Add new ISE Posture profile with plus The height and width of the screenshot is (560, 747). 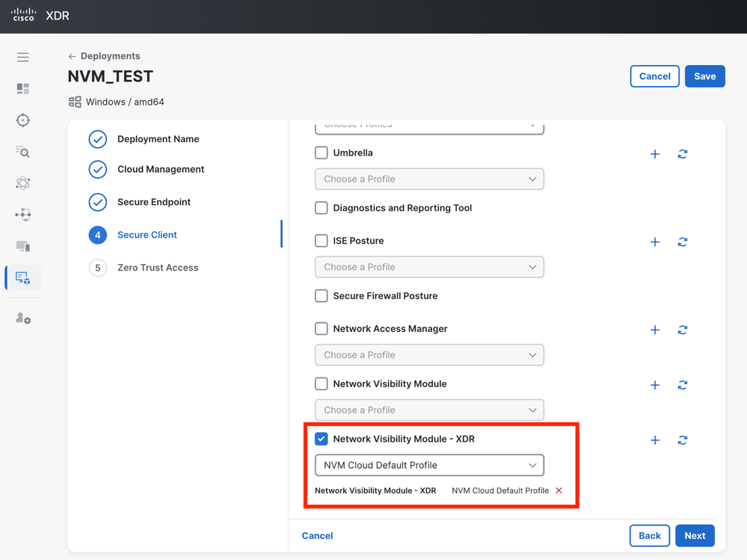pos(655,242)
